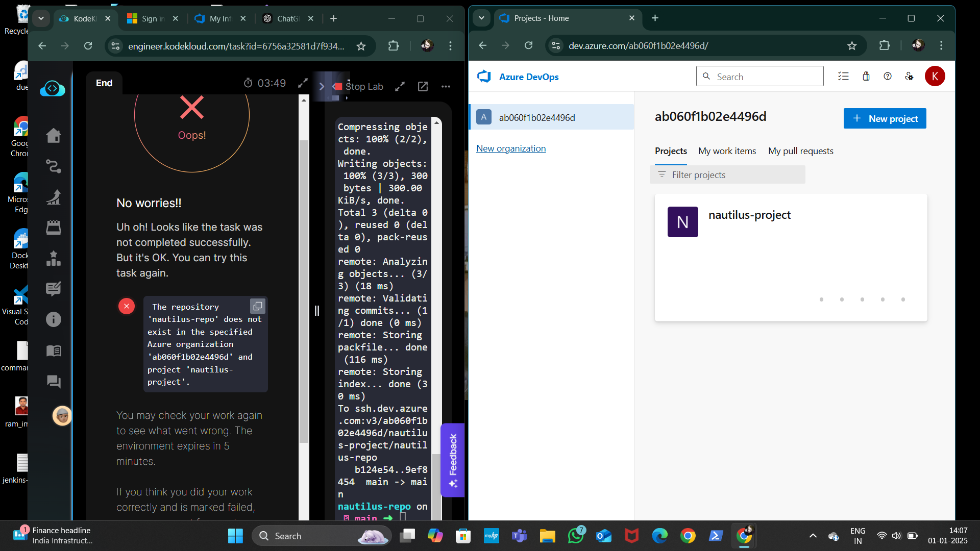
Task: Expand tab search dropdown in left Chrome window
Action: 41,18
